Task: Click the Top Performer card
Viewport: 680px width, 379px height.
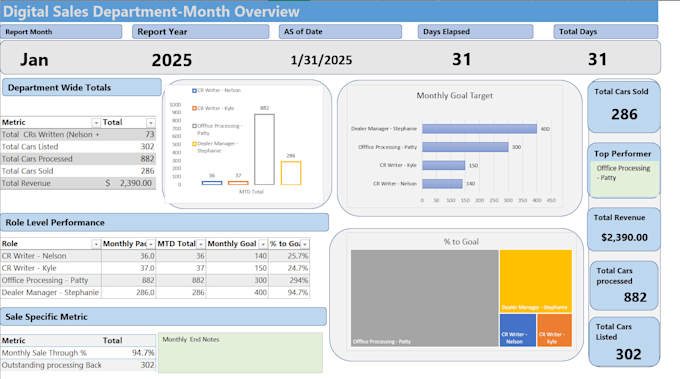Action: click(624, 170)
